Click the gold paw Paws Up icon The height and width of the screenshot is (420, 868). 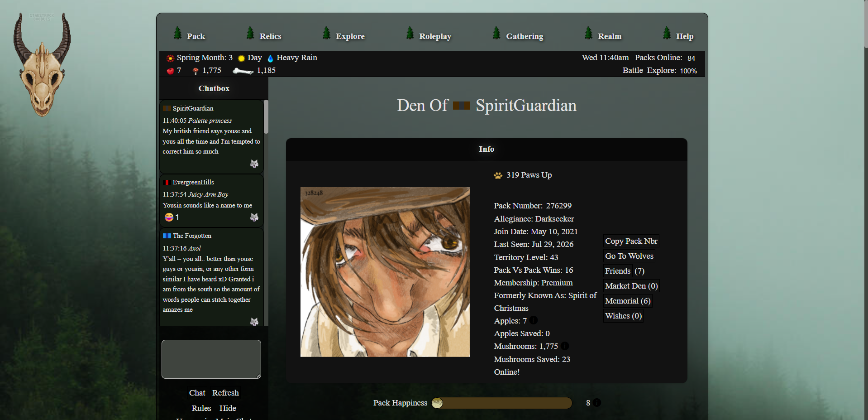498,175
